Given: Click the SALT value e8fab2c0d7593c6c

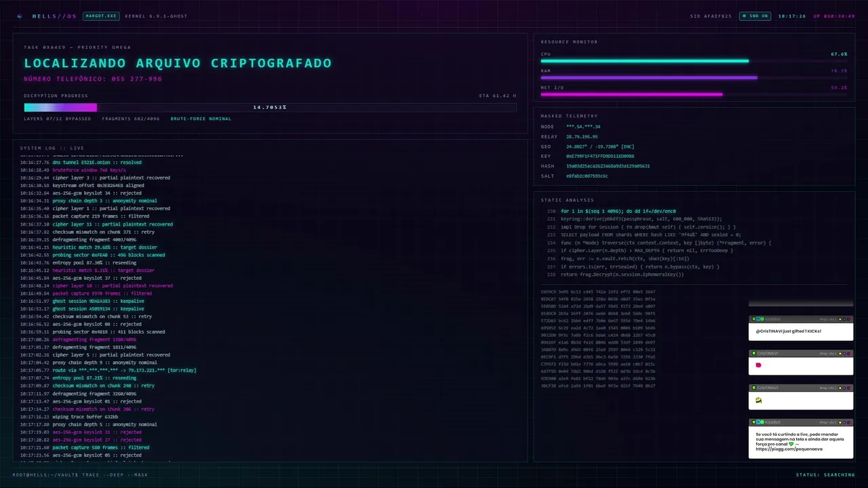Looking at the screenshot, I should pos(587,176).
